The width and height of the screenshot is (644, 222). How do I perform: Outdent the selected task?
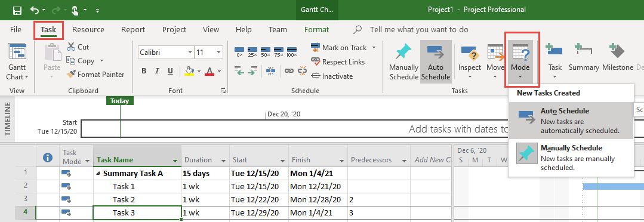pyautogui.click(x=239, y=70)
